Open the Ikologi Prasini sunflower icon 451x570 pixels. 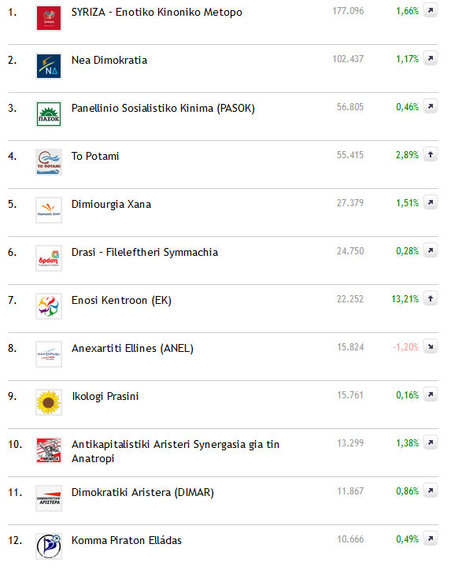[x=49, y=402]
